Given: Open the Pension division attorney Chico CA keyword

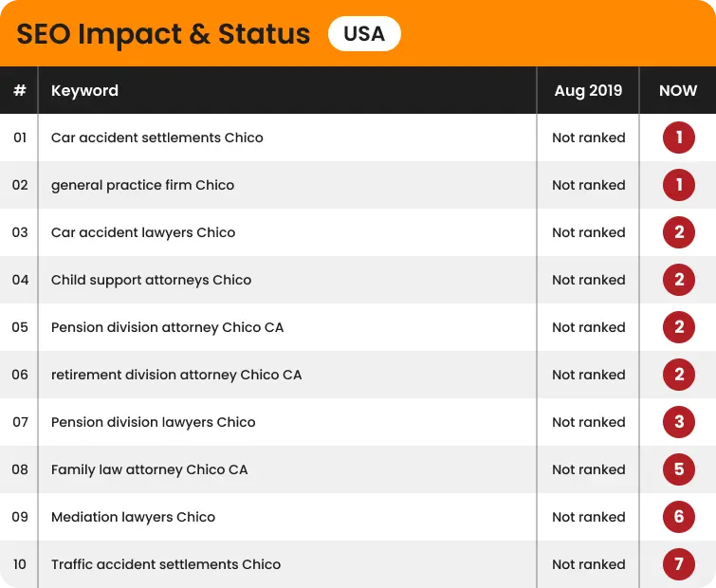Looking at the screenshot, I should [167, 327].
